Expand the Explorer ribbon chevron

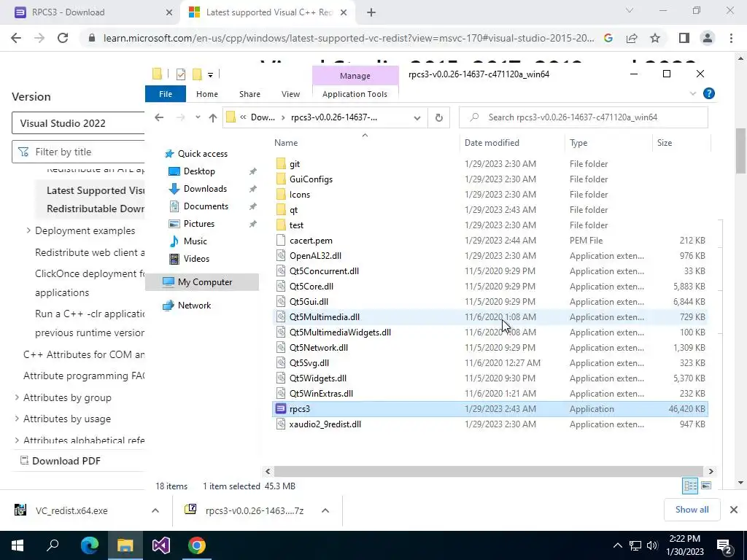tap(693, 94)
